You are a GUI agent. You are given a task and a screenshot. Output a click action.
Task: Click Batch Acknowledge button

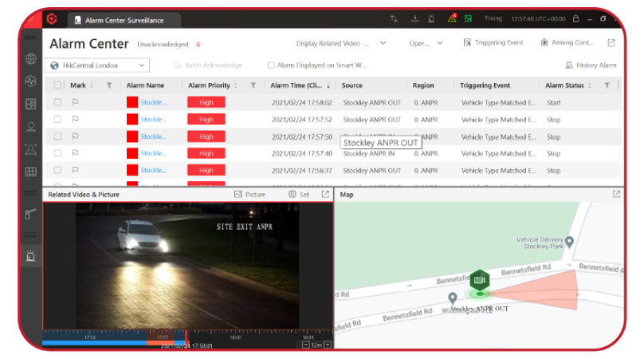[x=208, y=65]
